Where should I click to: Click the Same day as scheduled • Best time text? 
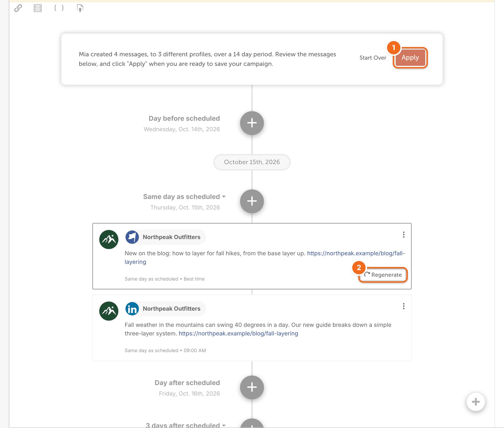point(164,279)
